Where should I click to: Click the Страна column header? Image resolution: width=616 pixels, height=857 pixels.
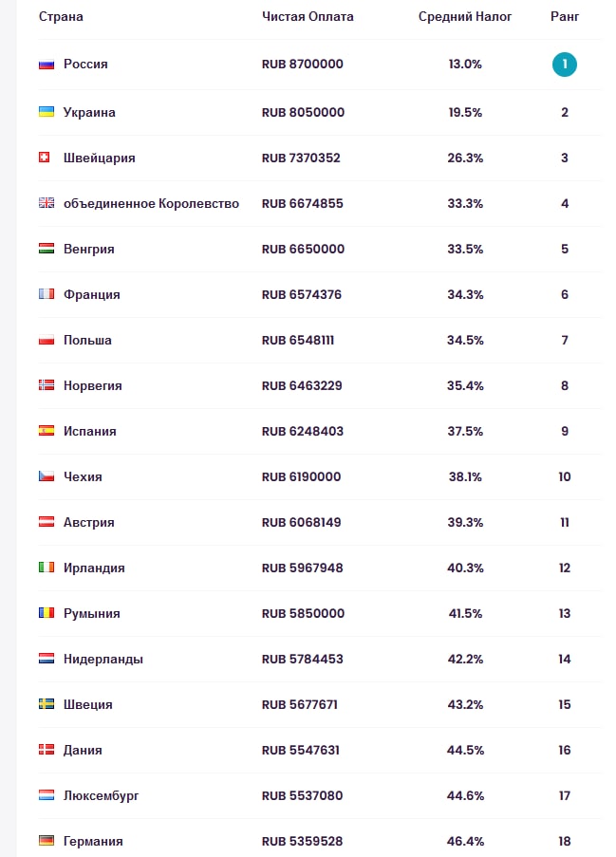pyautogui.click(x=61, y=17)
